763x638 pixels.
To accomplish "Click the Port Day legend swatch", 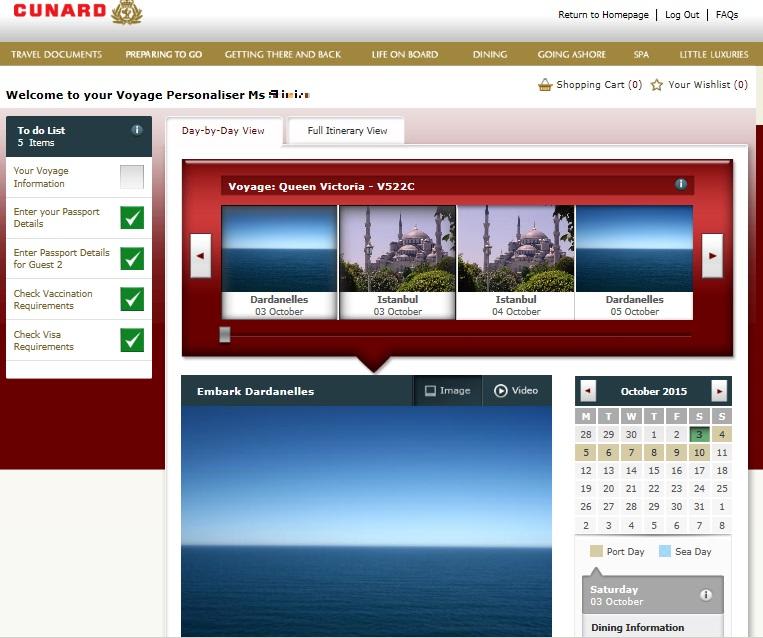I will 596,551.
